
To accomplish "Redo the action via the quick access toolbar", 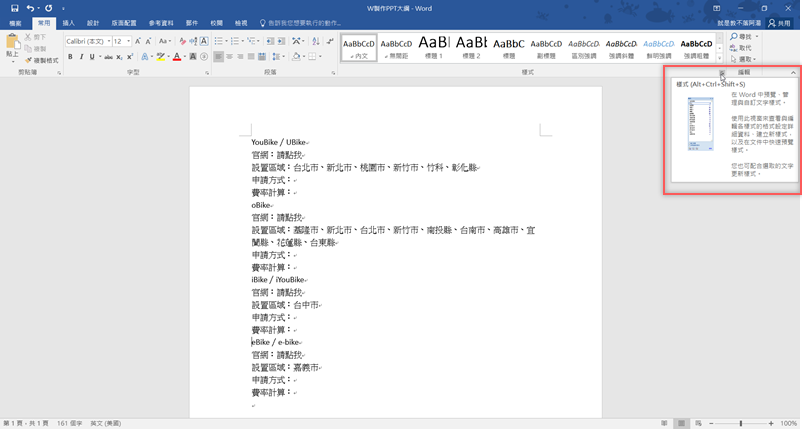I will (49, 8).
